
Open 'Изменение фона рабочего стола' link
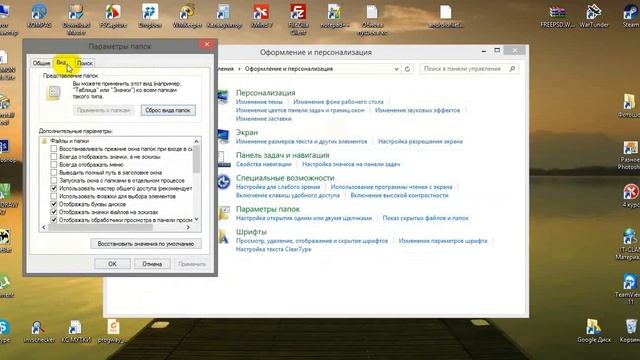point(338,102)
